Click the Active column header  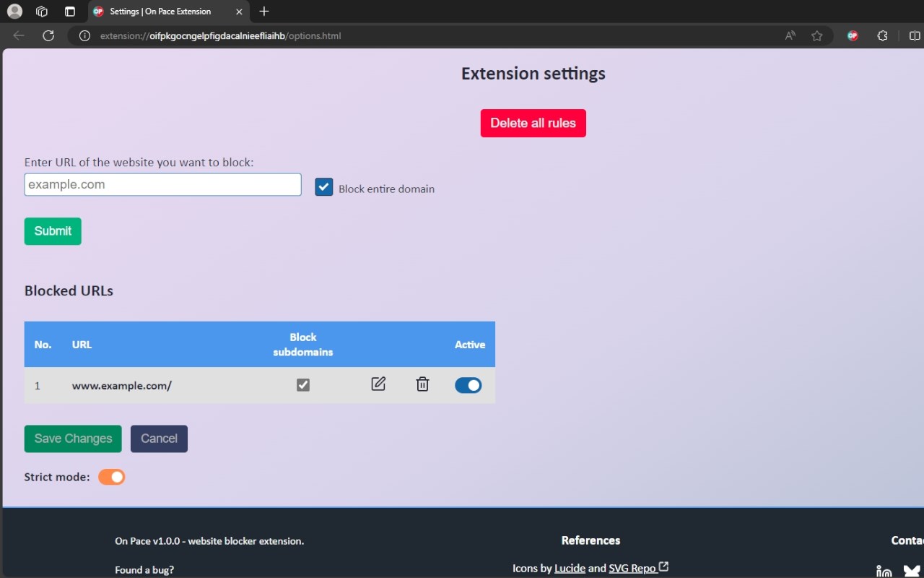pos(470,345)
